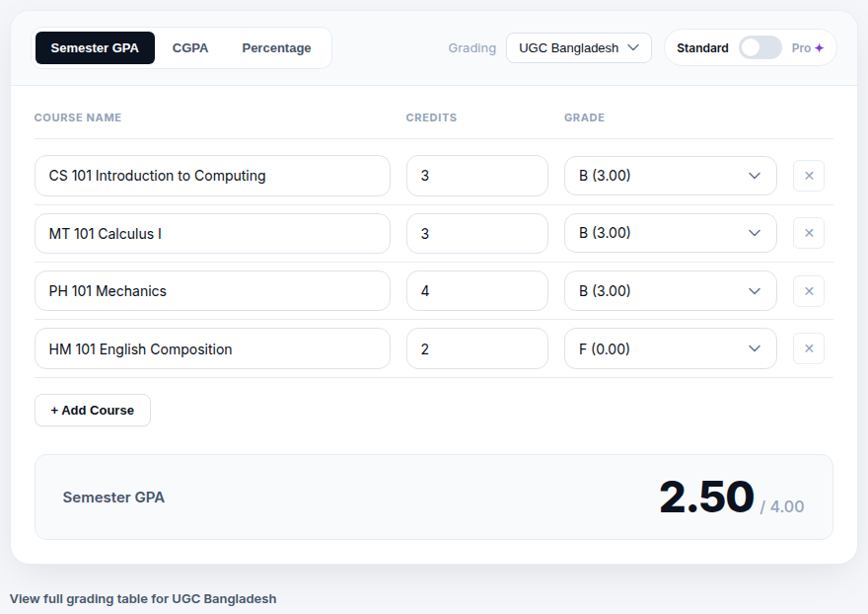Change the F (0.00) grade for HM 101
The image size is (868, 614).
[671, 348]
